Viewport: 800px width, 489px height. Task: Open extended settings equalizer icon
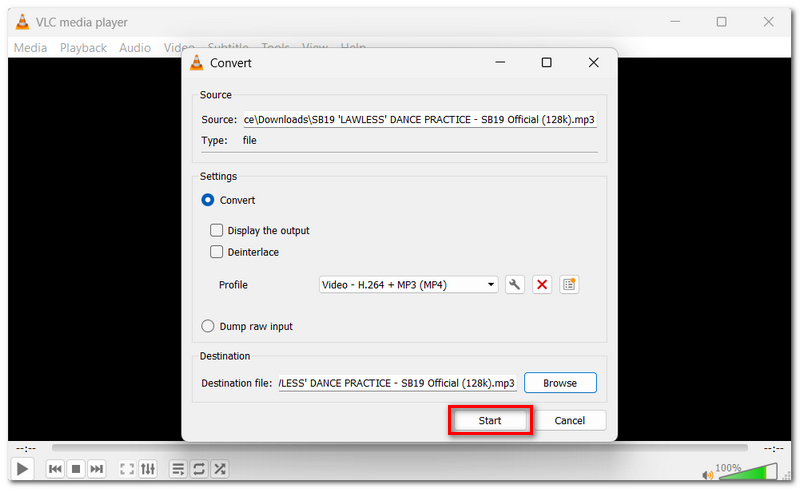pos(148,469)
